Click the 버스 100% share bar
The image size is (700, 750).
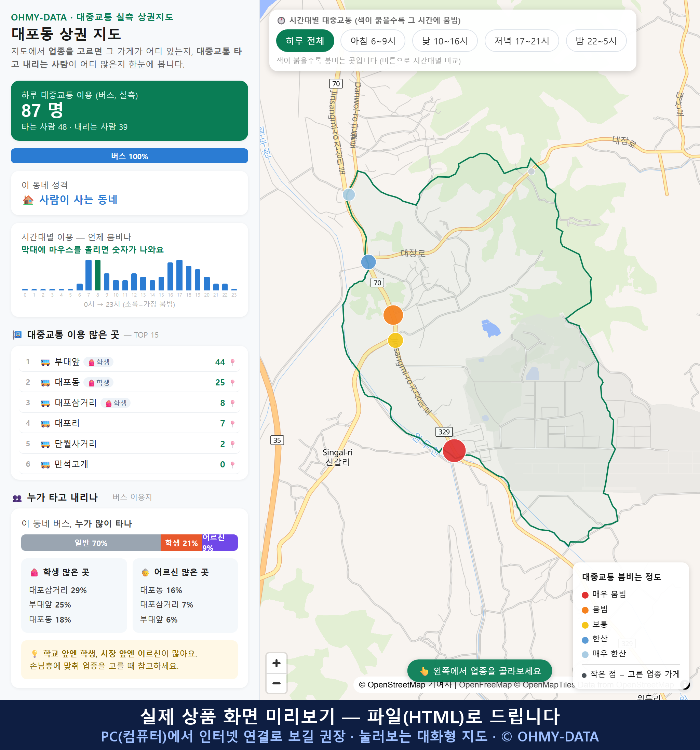(x=130, y=156)
